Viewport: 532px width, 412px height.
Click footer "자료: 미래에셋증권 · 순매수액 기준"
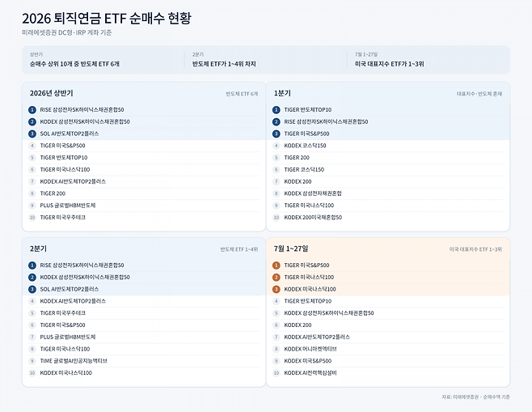tap(475, 397)
